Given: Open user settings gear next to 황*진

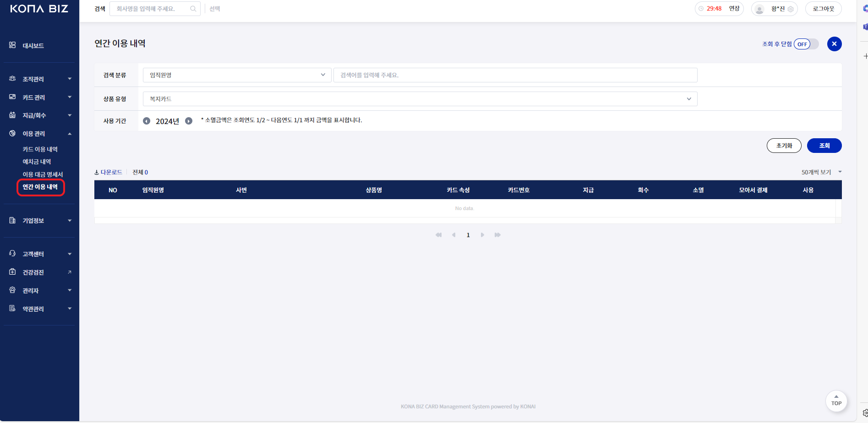Looking at the screenshot, I should pyautogui.click(x=791, y=9).
